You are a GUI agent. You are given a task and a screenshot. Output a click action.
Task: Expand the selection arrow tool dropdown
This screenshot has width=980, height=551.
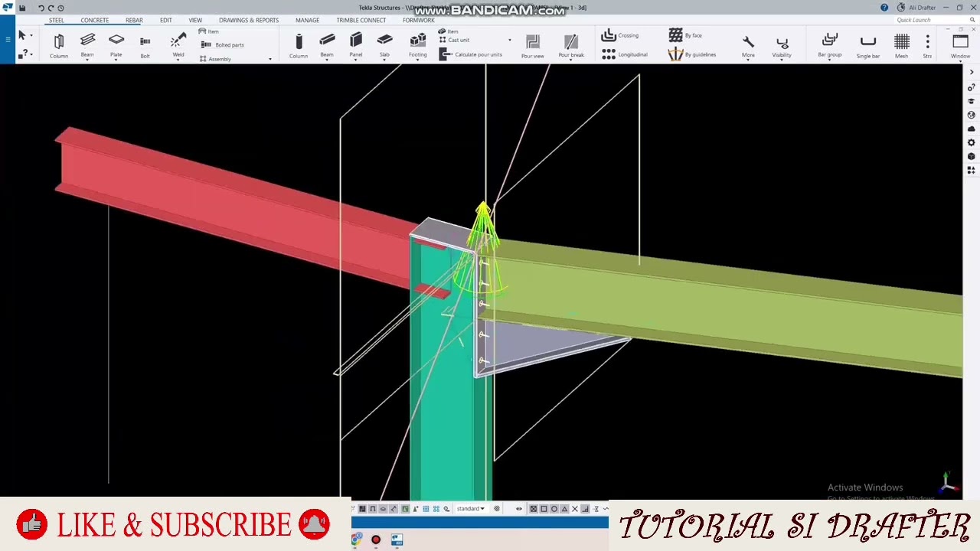click(31, 35)
